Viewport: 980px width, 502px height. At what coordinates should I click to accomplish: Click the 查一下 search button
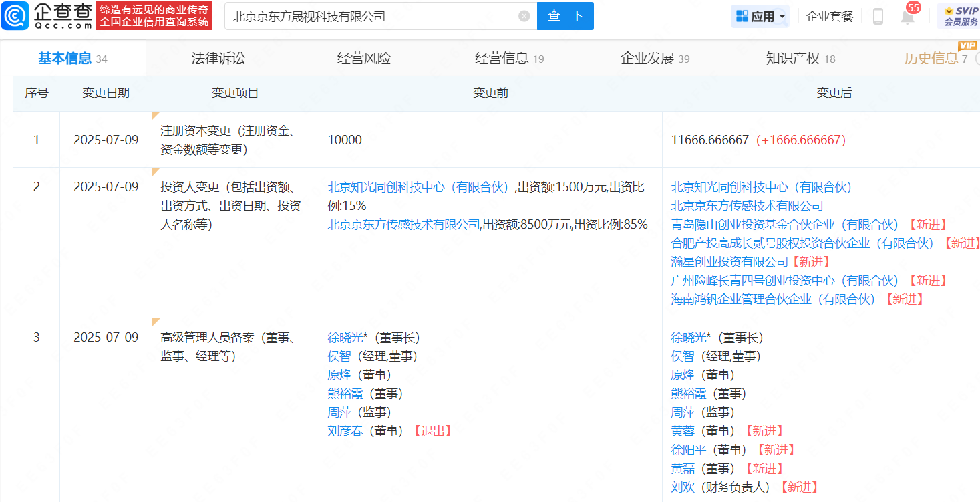565,16
